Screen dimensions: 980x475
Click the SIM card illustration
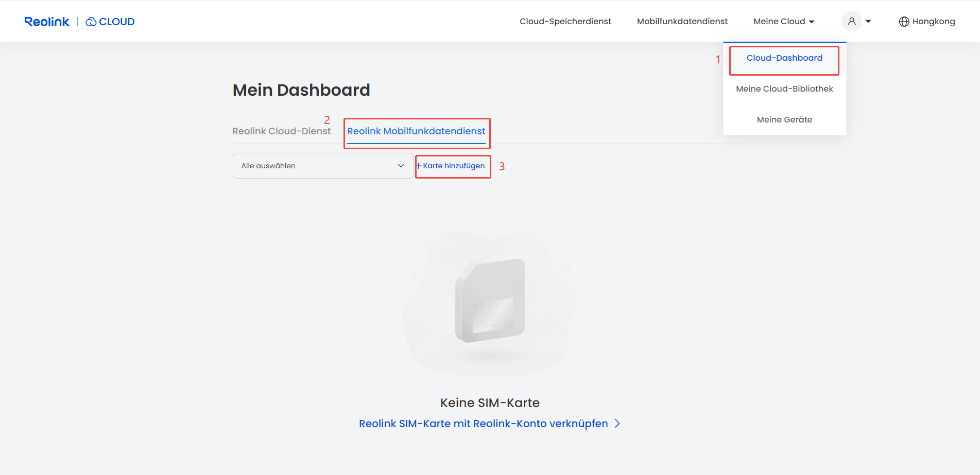[490, 301]
